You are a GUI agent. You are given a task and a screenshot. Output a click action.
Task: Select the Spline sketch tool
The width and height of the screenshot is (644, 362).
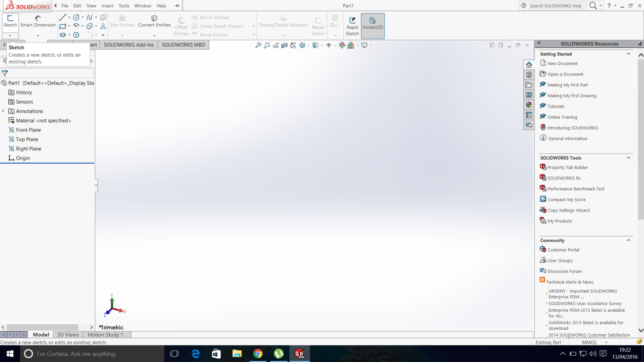point(89,17)
